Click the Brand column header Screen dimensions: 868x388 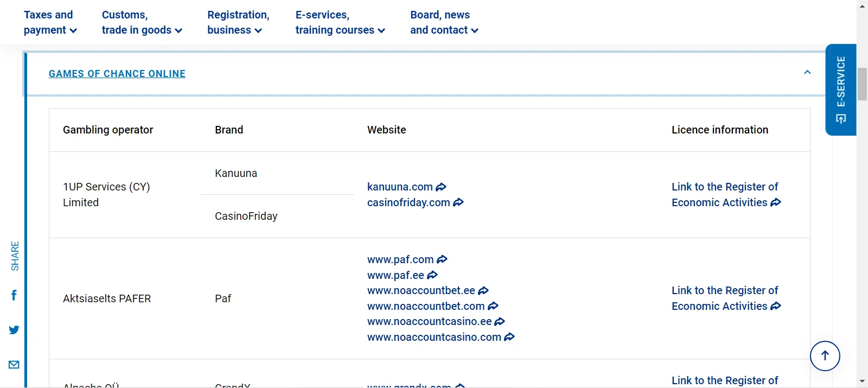[x=229, y=130]
